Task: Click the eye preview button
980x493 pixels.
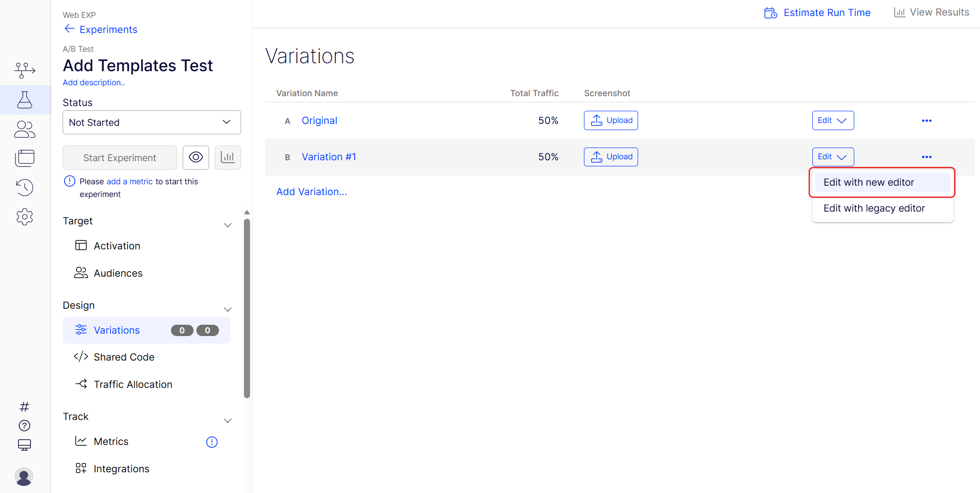Action: (x=196, y=157)
